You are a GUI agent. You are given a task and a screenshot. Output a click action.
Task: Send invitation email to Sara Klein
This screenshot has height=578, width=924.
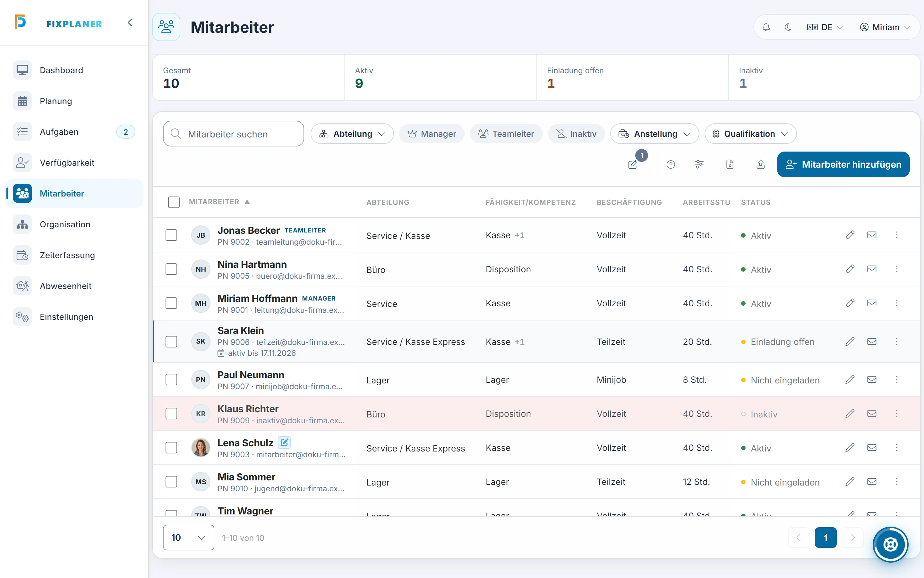[x=872, y=341]
